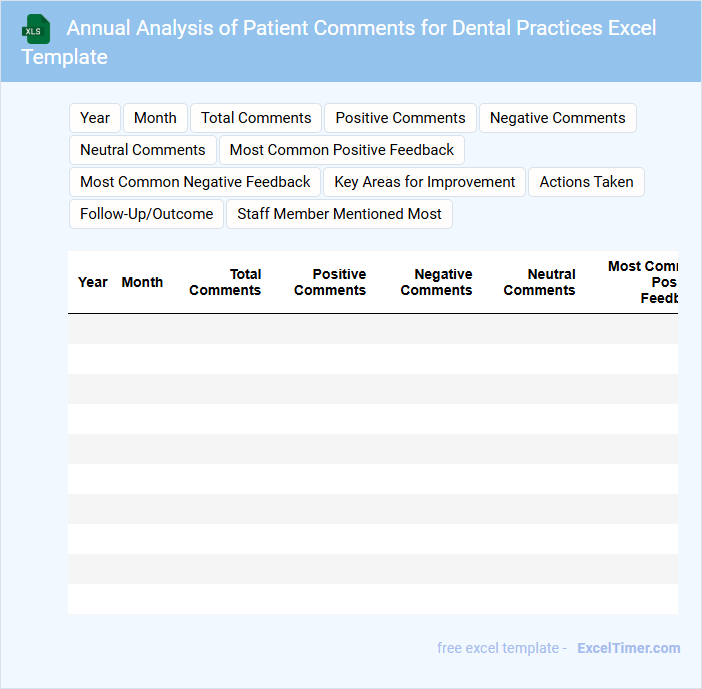Click the Month column header in table
Image resolution: width=702 pixels, height=689 pixels.
(x=142, y=282)
